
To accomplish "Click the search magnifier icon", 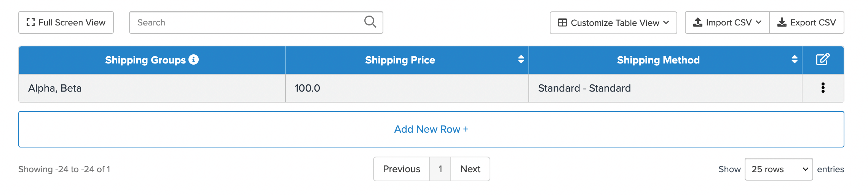I will 370,22.
